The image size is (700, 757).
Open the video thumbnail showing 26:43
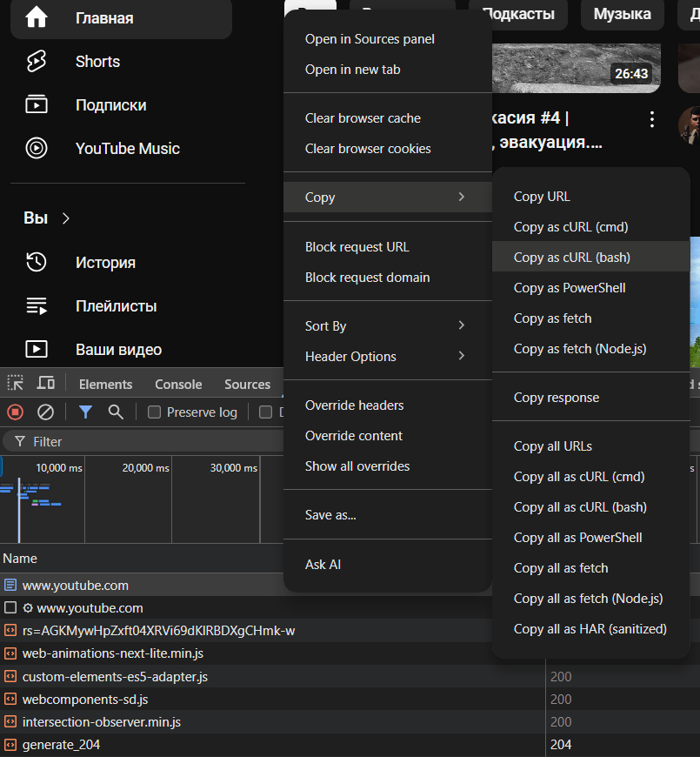(577, 68)
